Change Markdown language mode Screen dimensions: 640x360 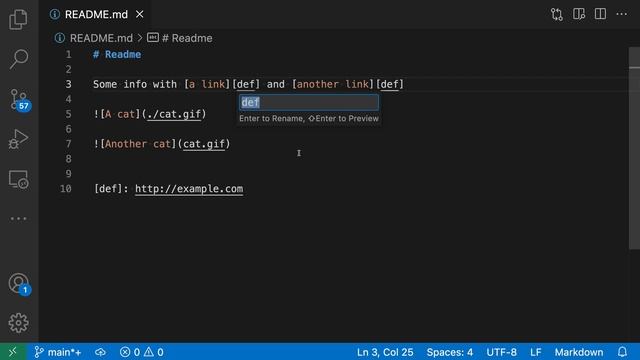click(x=579, y=352)
